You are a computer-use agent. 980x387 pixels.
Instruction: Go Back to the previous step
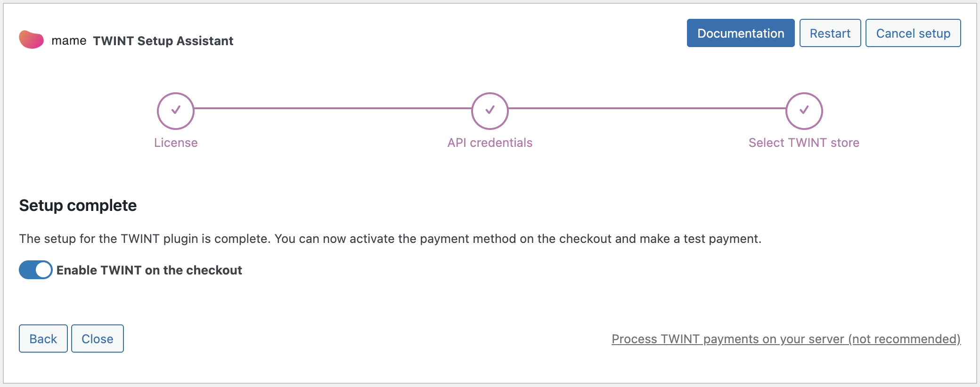pyautogui.click(x=43, y=339)
